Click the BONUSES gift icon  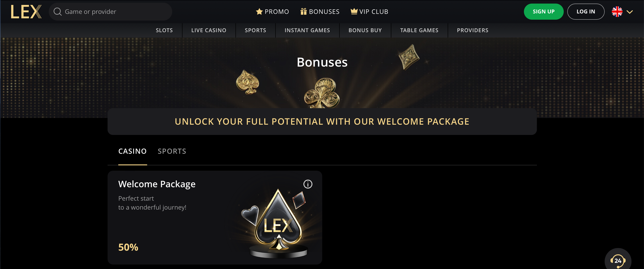click(303, 11)
